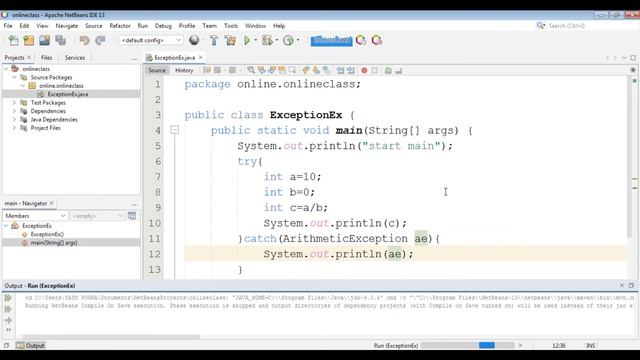Screen dimensions: 640x360
Task: Click the second re-run arrow in Output panel
Action: pyautogui.click(x=8, y=309)
